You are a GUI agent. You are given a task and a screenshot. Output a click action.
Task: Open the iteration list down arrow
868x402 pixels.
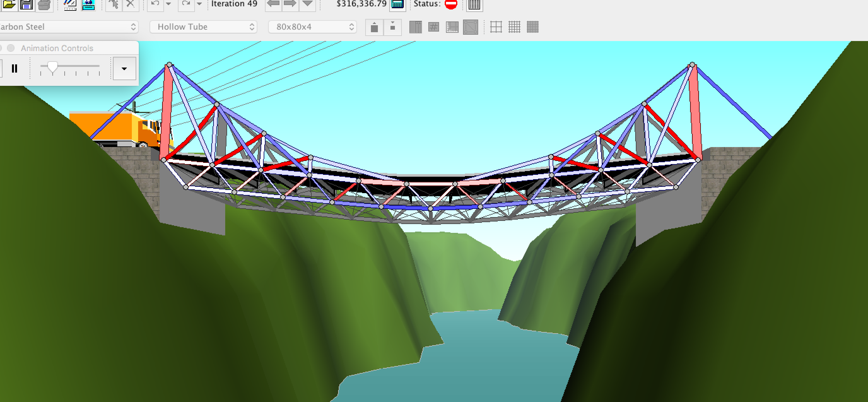pos(307,4)
